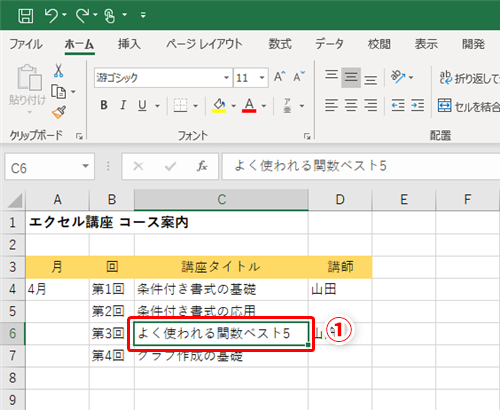Open the ファイル tab
Image resolution: width=500 pixels, height=410 pixels.
26,44
